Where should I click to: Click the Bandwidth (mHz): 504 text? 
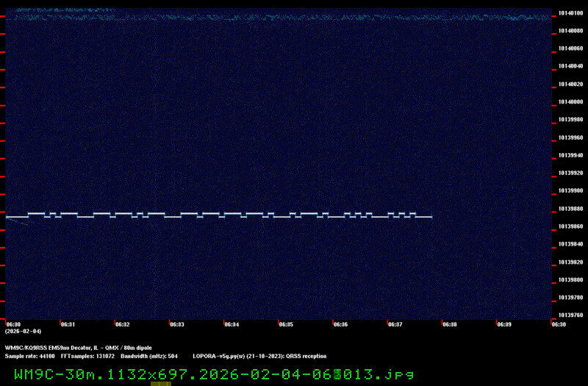pos(149,356)
